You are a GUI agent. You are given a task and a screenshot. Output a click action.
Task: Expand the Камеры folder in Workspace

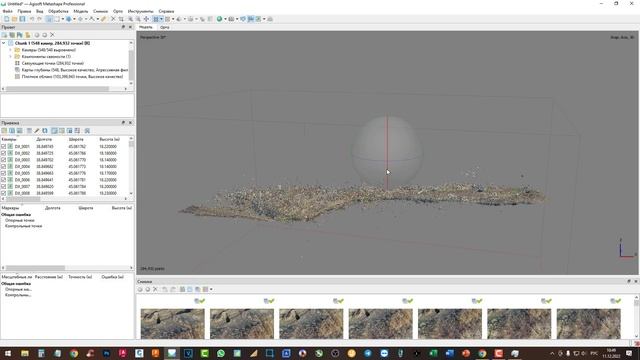pos(10,50)
